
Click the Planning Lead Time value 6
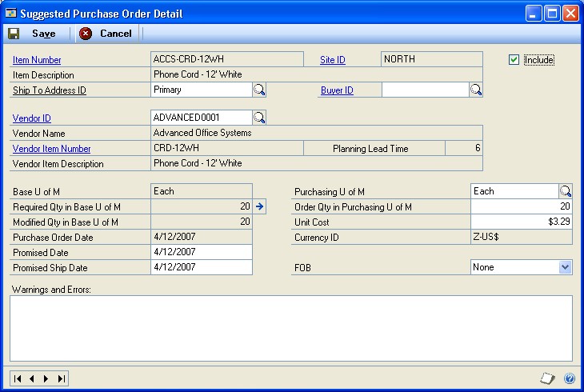(x=464, y=148)
